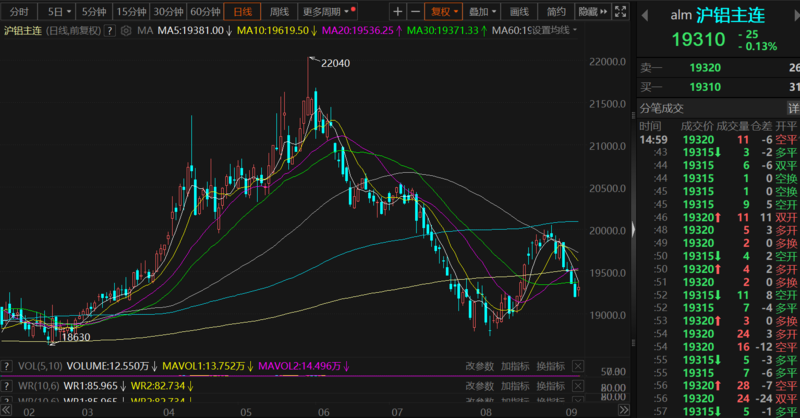This screenshot has height=418, width=800.
Task: Click the 画线 drawing tool button
Action: point(519,12)
